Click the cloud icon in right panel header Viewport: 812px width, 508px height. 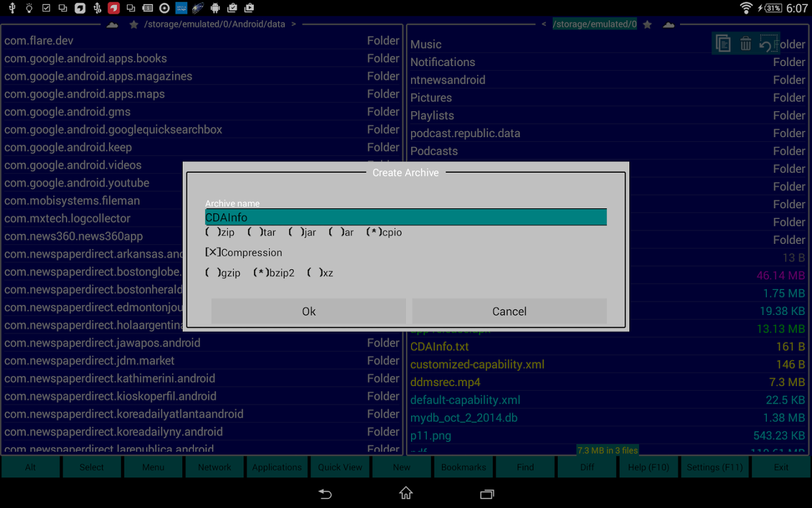[669, 24]
